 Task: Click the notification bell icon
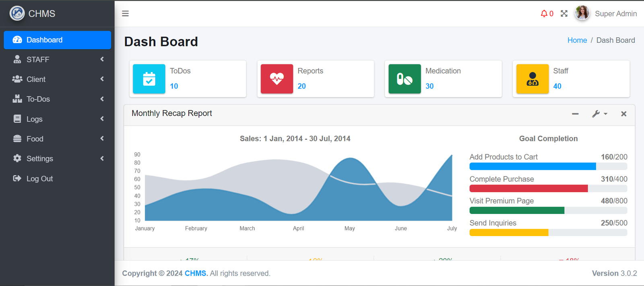[x=544, y=14]
